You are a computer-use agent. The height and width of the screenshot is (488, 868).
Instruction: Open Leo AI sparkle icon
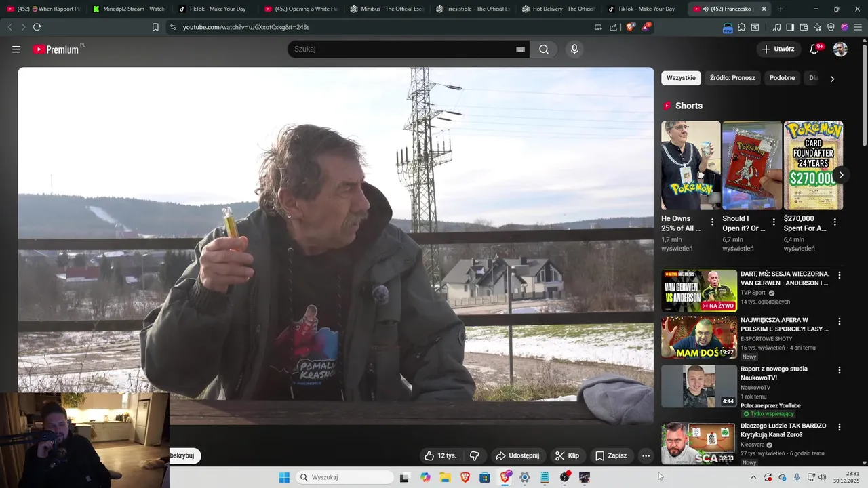tap(817, 27)
